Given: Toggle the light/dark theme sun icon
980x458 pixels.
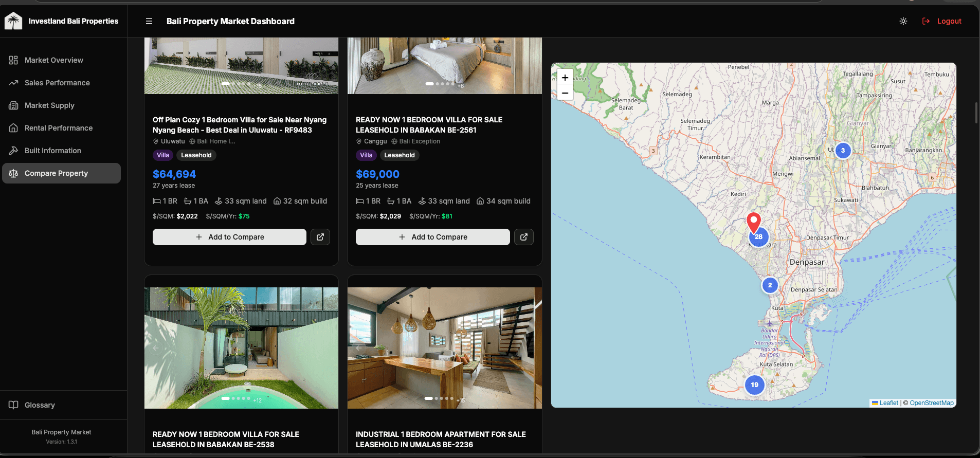Looking at the screenshot, I should tap(903, 21).
